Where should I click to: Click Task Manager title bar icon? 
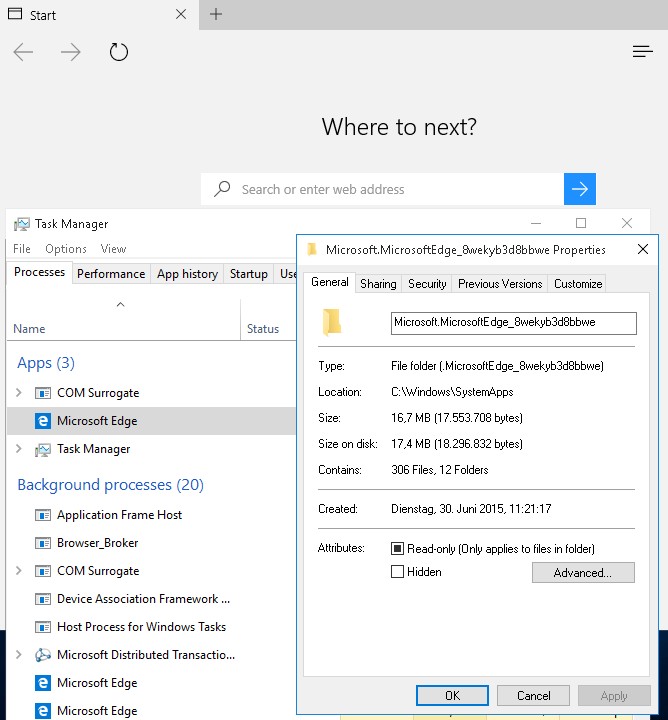point(21,224)
